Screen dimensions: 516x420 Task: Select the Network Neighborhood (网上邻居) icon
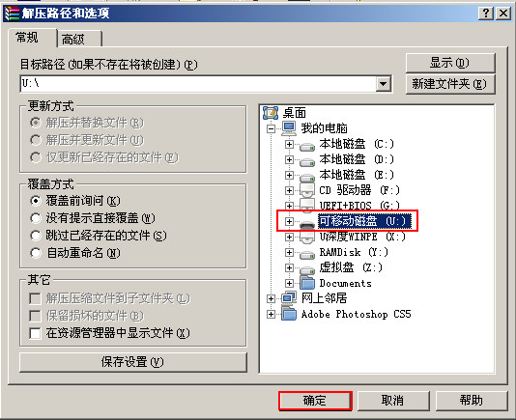(x=289, y=297)
